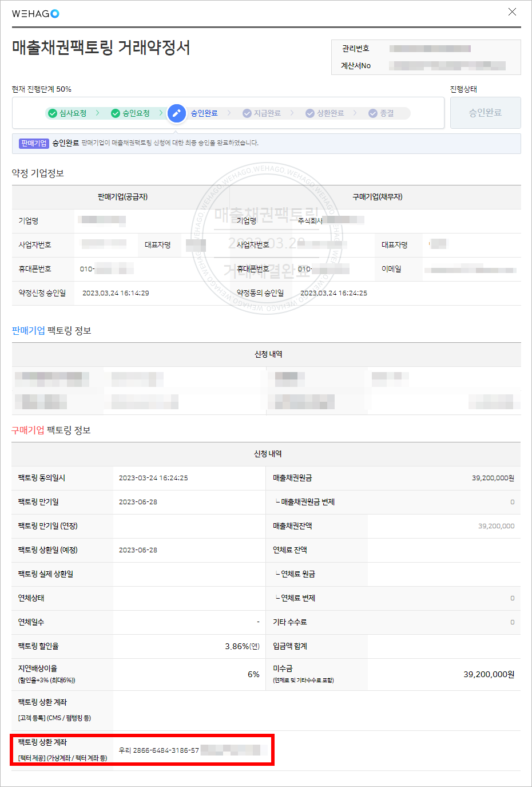Click the 상환완료 gray check icon

tap(310, 113)
